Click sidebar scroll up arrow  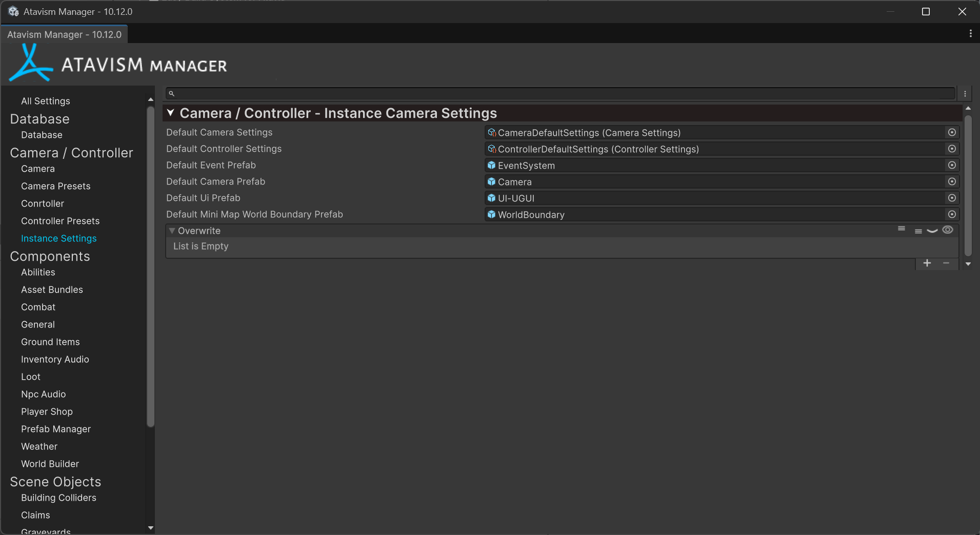tap(150, 100)
